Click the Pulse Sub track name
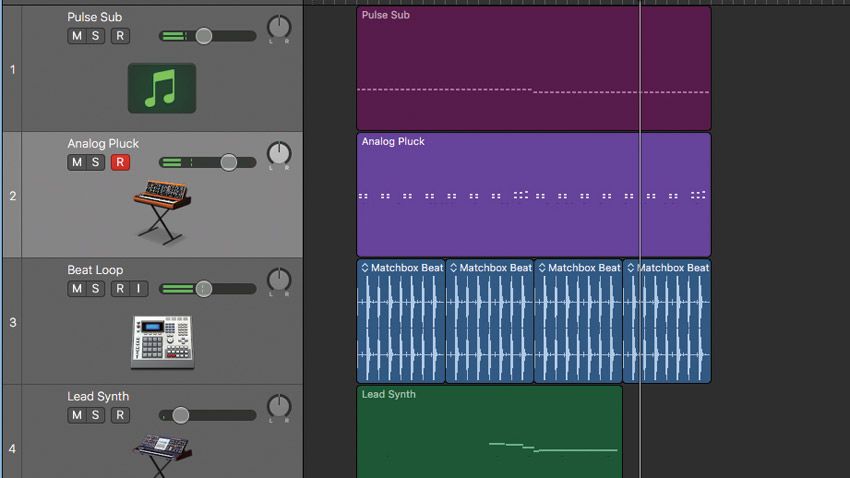850x478 pixels. [x=94, y=17]
